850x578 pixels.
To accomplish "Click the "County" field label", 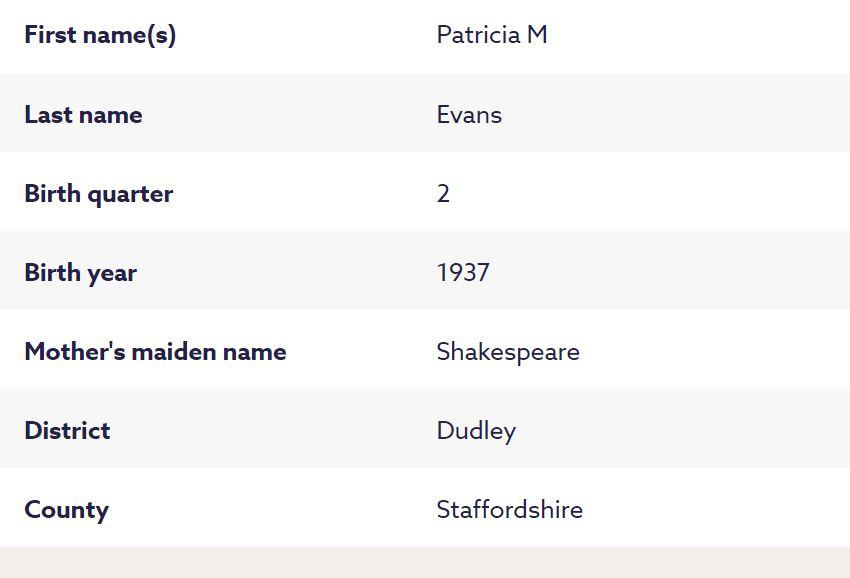I will click(66, 510).
